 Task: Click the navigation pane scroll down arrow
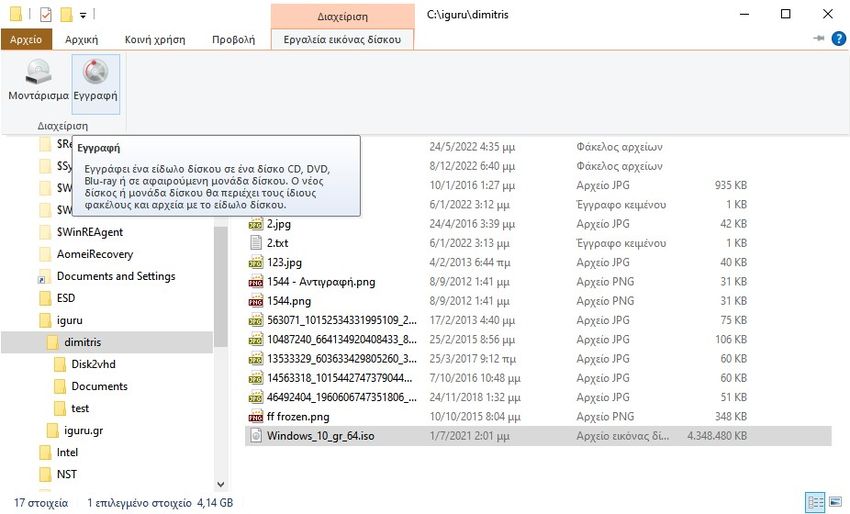pos(221,484)
